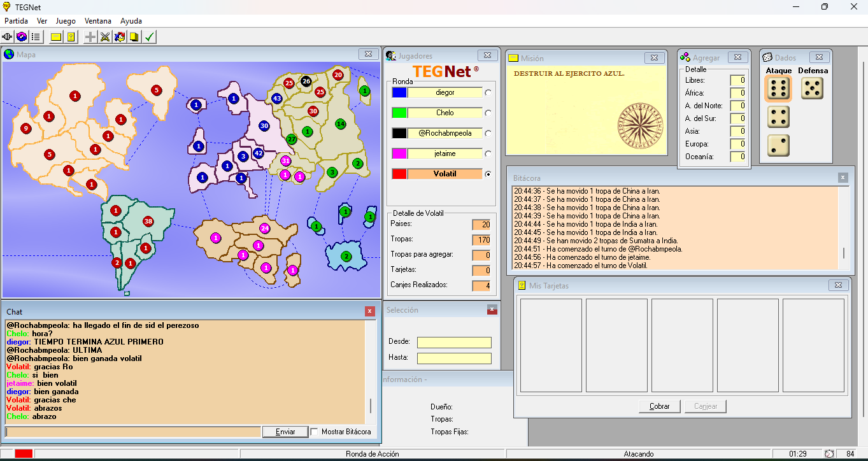Click the Cobrar button under Mis Tarjetas
Screen dimensions: 868x461
click(659, 406)
